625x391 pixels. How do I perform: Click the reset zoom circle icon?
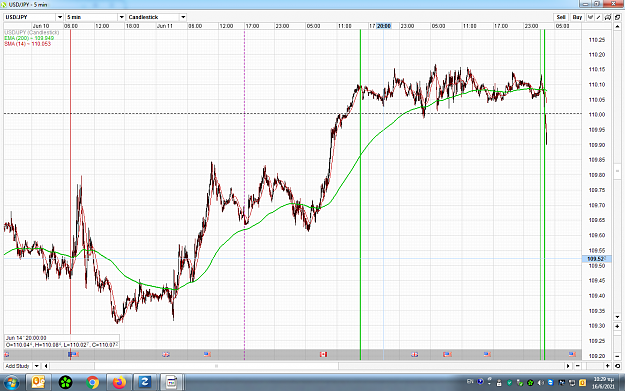[617, 366]
